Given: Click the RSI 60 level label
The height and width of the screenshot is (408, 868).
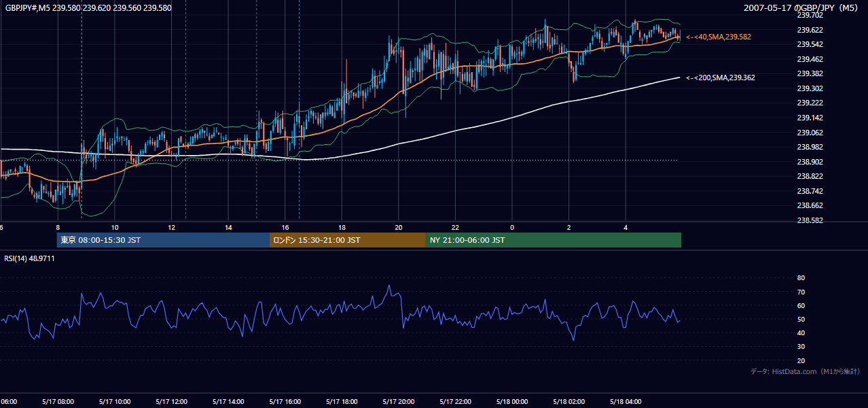Looking at the screenshot, I should click(801, 305).
